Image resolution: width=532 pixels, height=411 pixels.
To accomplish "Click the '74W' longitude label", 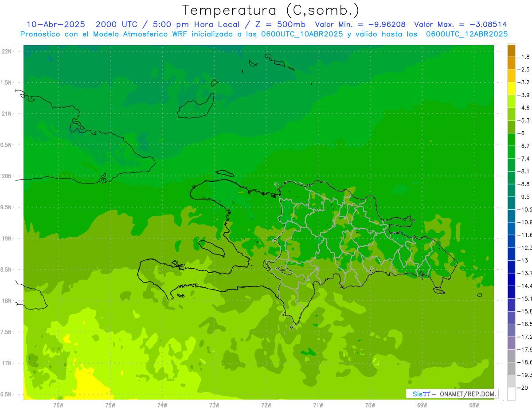I will pos(162,405).
